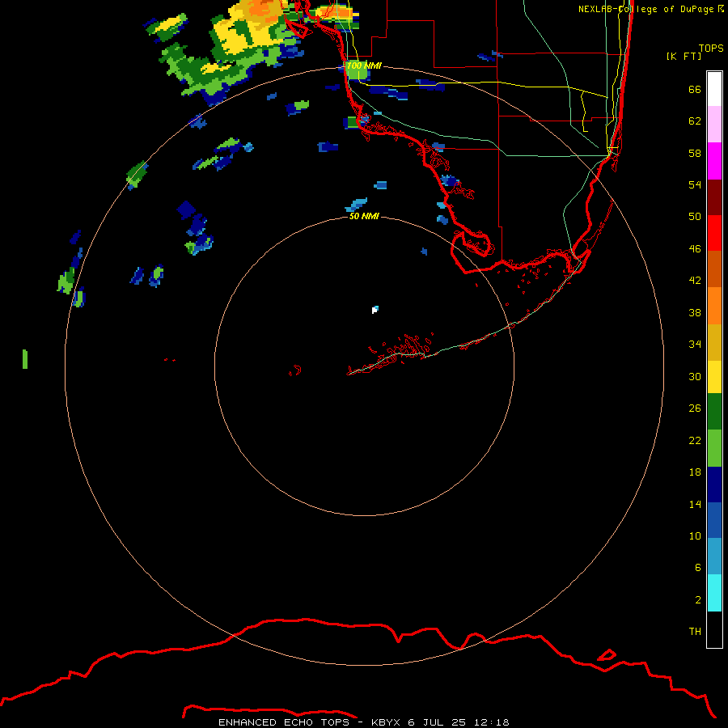Select the dark red legend swatch
The width and height of the screenshot is (728, 728).
pyautogui.click(x=714, y=197)
